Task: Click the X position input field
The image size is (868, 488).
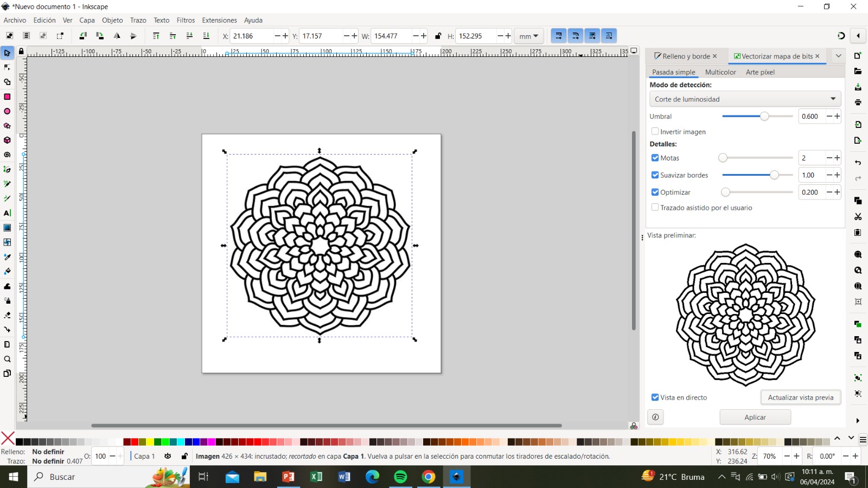Action: tap(252, 36)
